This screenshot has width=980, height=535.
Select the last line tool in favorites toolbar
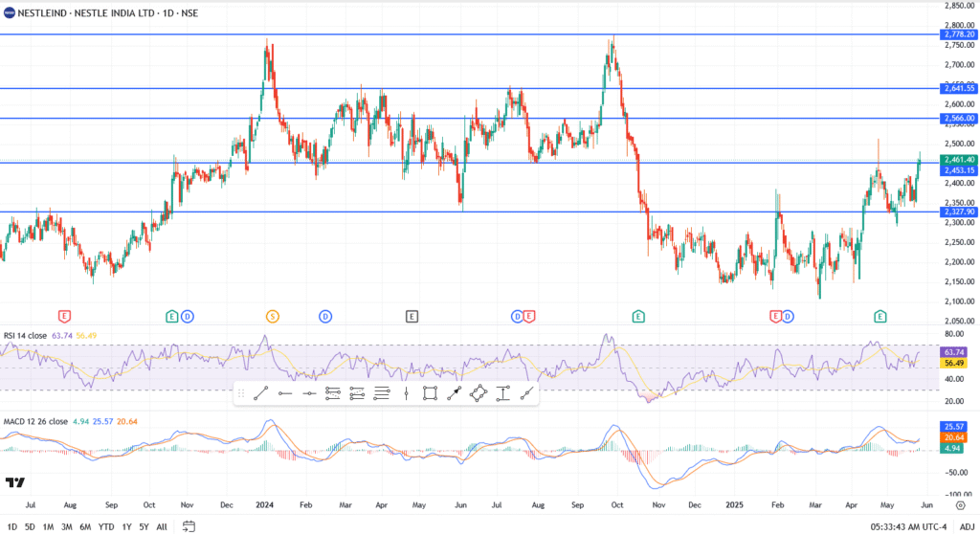click(527, 393)
